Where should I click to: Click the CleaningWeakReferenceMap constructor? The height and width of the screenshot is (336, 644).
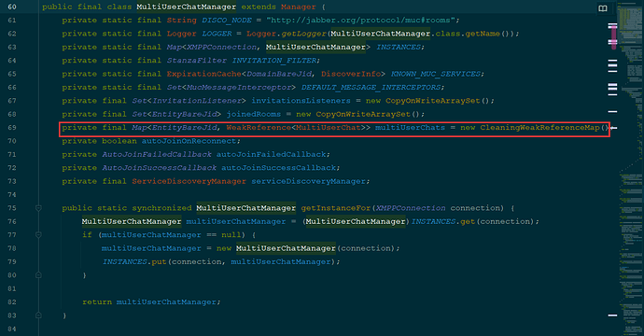pyautogui.click(x=539, y=128)
